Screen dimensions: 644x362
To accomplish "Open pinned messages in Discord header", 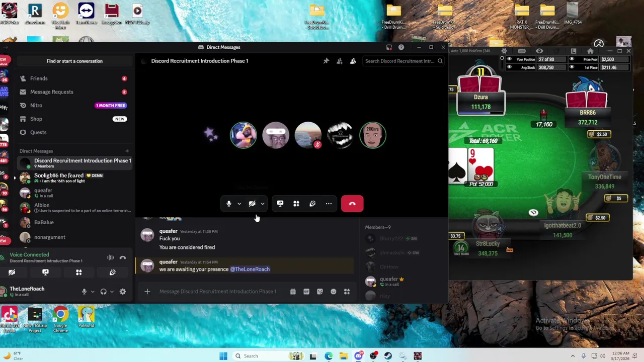I will click(326, 61).
